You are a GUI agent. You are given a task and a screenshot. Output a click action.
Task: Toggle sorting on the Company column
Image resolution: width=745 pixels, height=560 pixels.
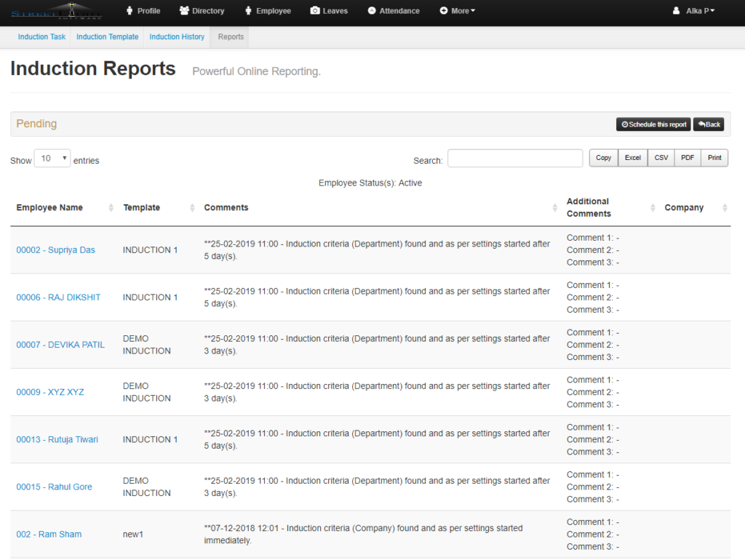[684, 207]
